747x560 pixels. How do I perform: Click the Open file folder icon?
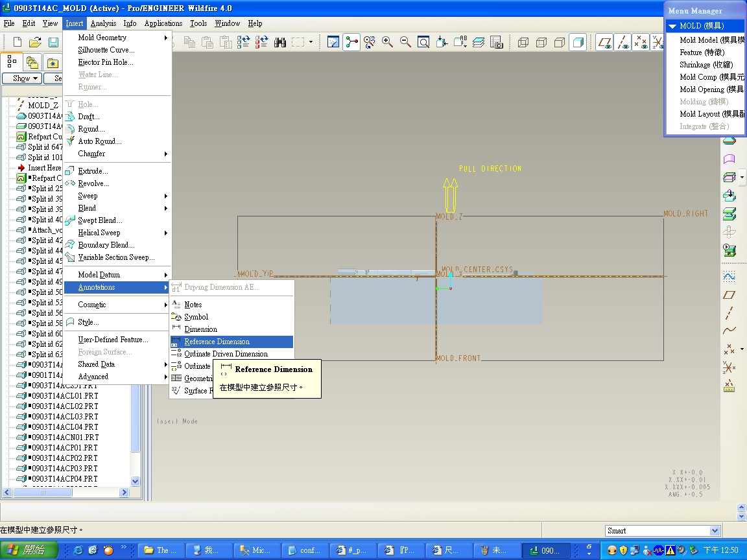35,42
